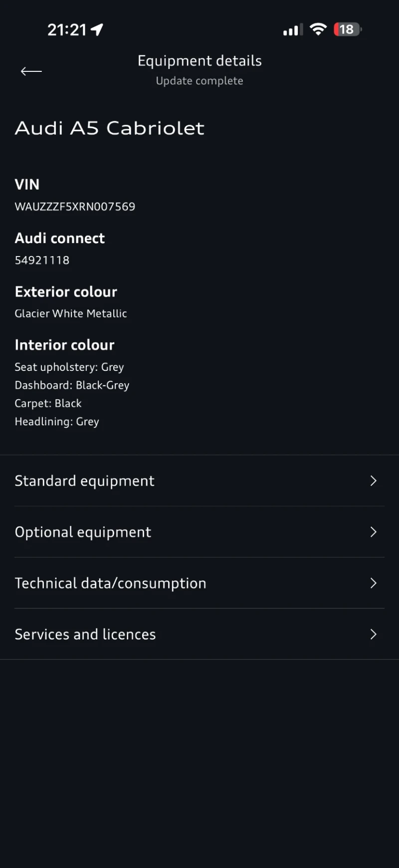Tap the Audi connect number 54921118

[x=42, y=260]
